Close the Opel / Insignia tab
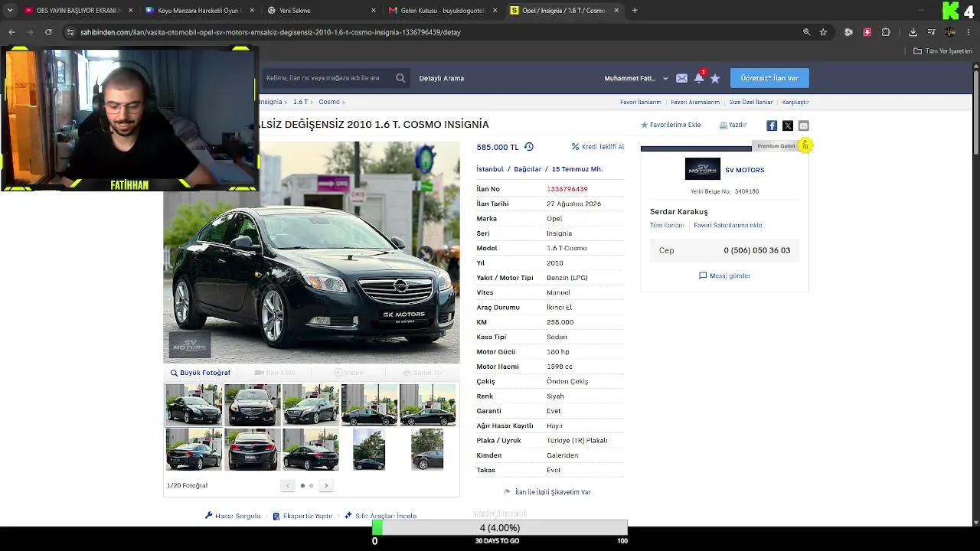980x551 pixels. (616, 11)
